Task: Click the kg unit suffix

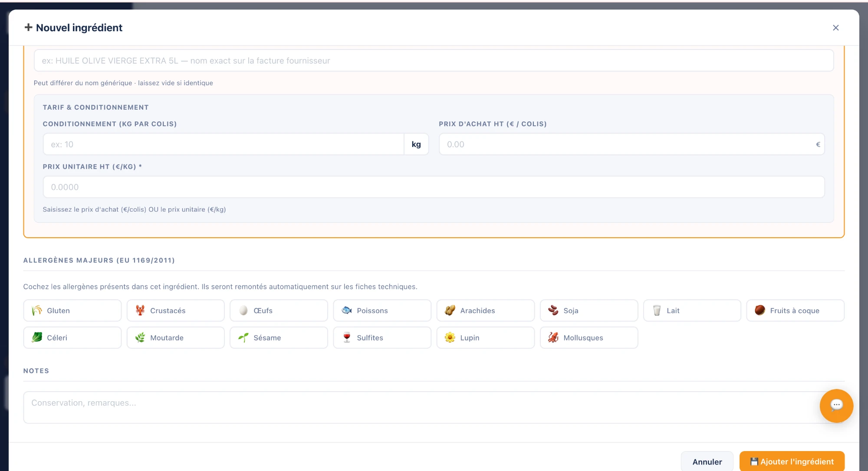Action: pyautogui.click(x=416, y=144)
